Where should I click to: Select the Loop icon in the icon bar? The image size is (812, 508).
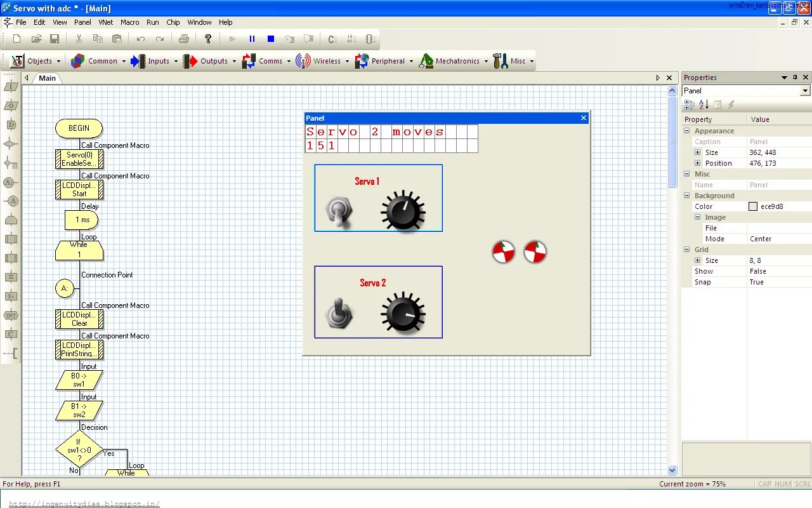11,220
